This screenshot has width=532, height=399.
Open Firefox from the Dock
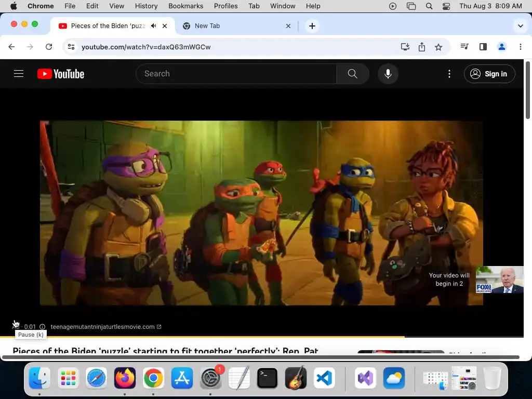coord(125,378)
